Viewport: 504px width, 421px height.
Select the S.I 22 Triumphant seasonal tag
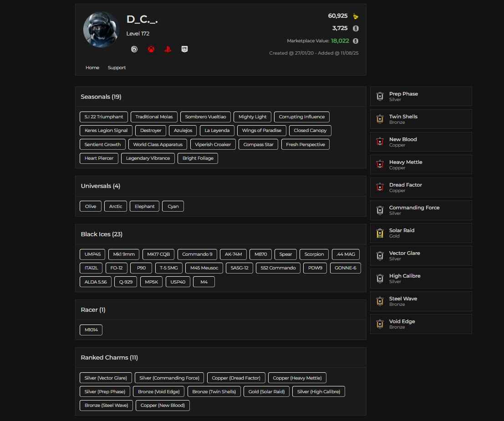[104, 117]
